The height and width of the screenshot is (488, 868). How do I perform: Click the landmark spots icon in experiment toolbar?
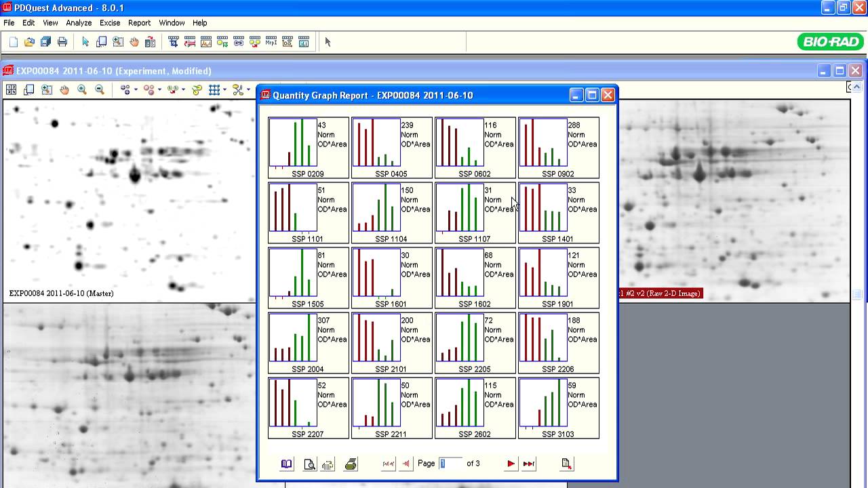[x=197, y=89]
